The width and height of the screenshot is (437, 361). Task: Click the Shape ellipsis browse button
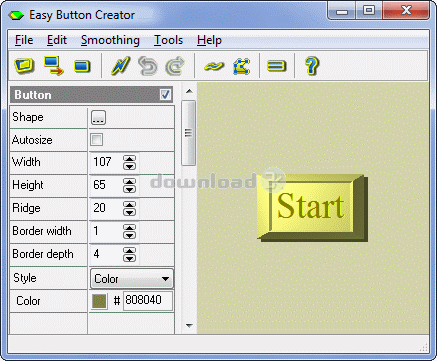pyautogui.click(x=98, y=118)
